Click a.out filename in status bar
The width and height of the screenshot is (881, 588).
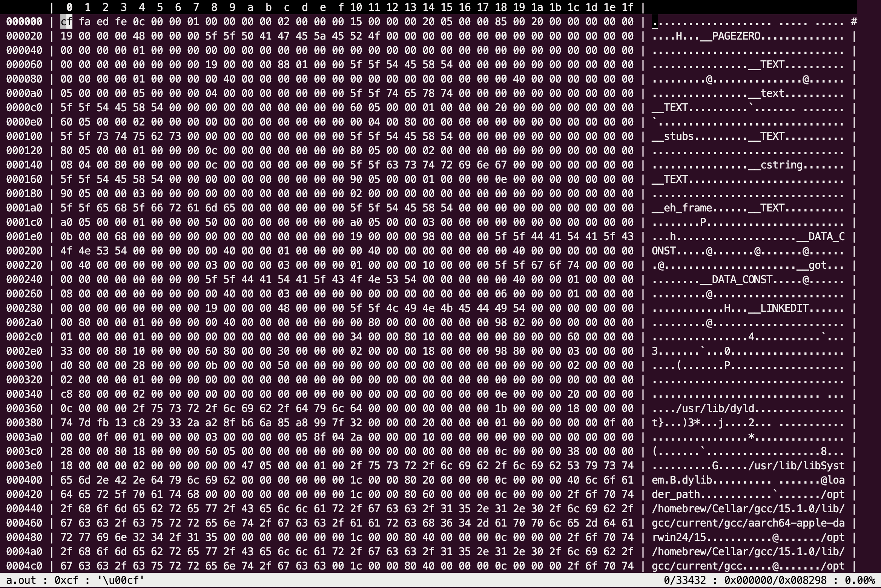pyautogui.click(x=21, y=580)
